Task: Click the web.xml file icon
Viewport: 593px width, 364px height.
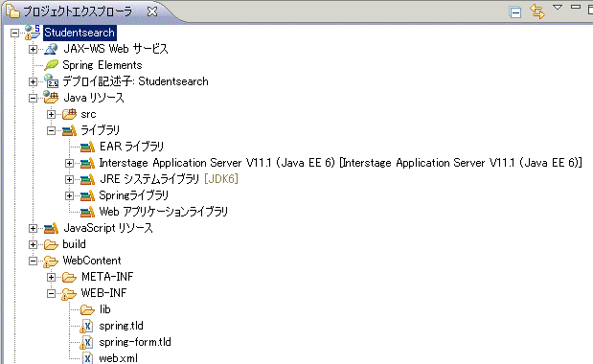Action: pos(87,358)
